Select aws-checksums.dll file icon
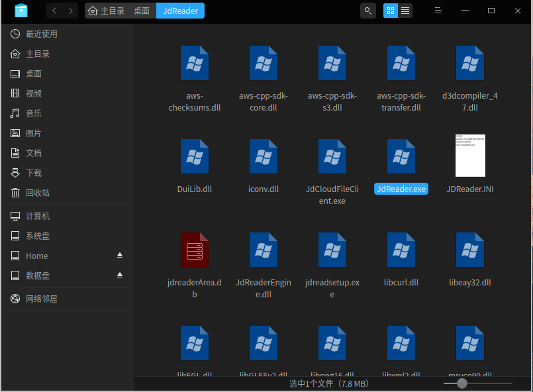Image resolution: width=533 pixels, height=392 pixels. coord(195,63)
